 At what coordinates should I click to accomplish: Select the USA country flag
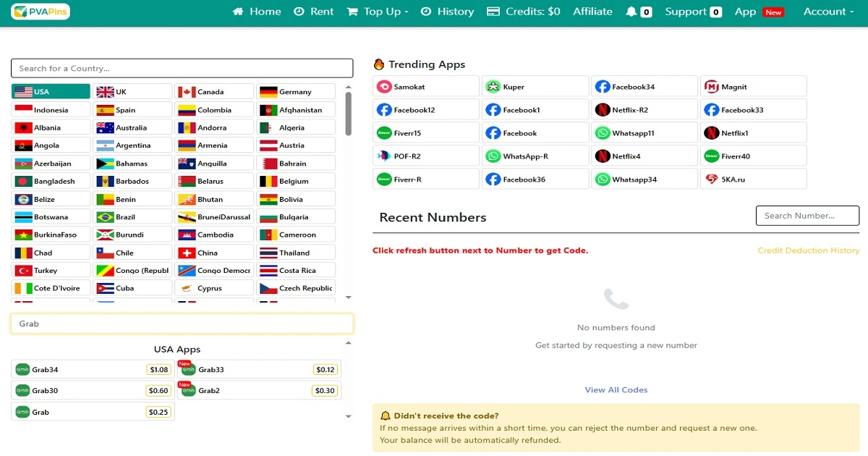click(x=51, y=91)
